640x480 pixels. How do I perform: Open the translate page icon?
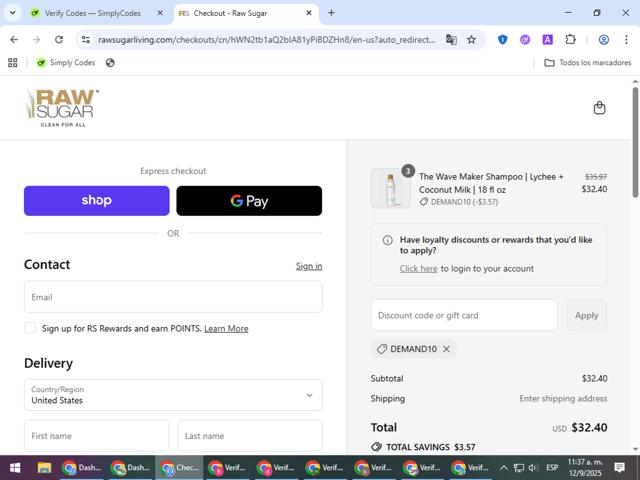pyautogui.click(x=451, y=40)
